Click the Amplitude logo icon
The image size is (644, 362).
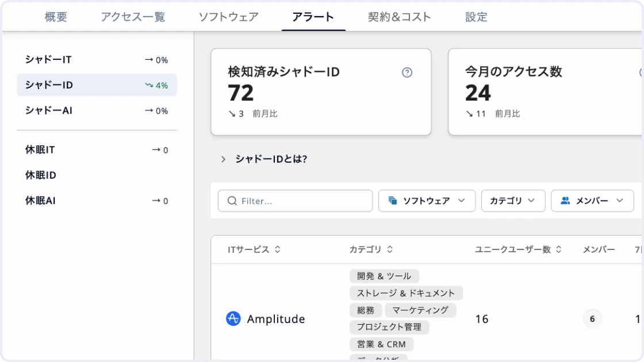click(x=233, y=318)
